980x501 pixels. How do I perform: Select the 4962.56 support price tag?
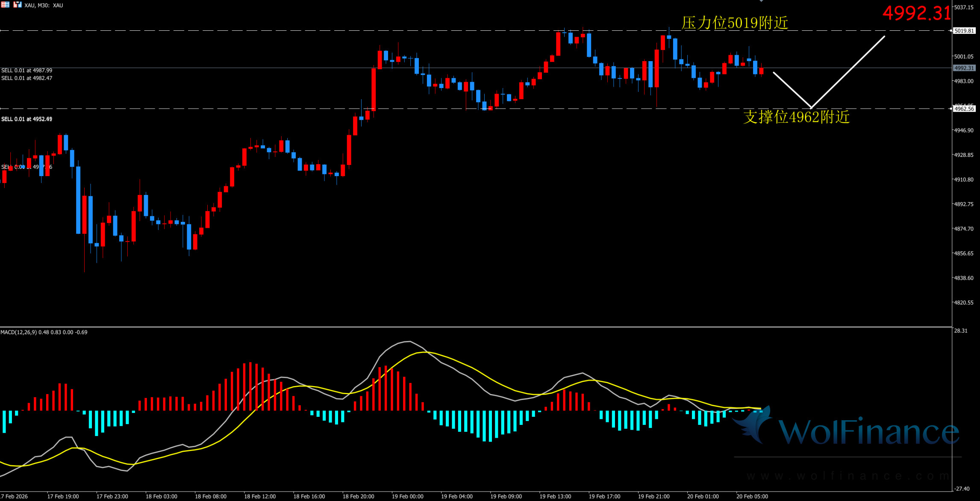[964, 109]
